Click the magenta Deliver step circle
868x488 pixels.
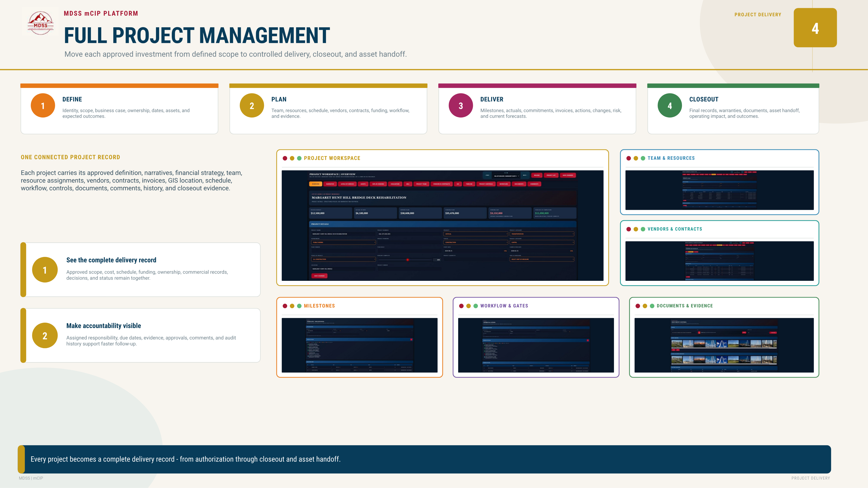pos(461,106)
